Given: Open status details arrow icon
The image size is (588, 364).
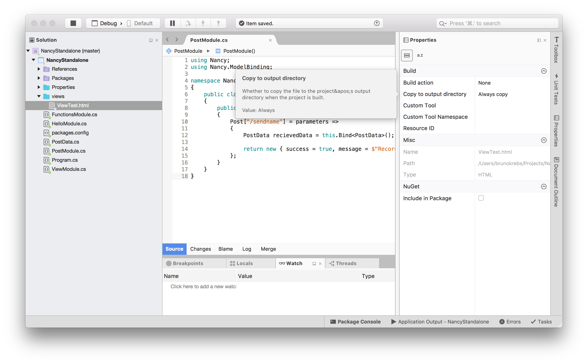Looking at the screenshot, I should (377, 23).
